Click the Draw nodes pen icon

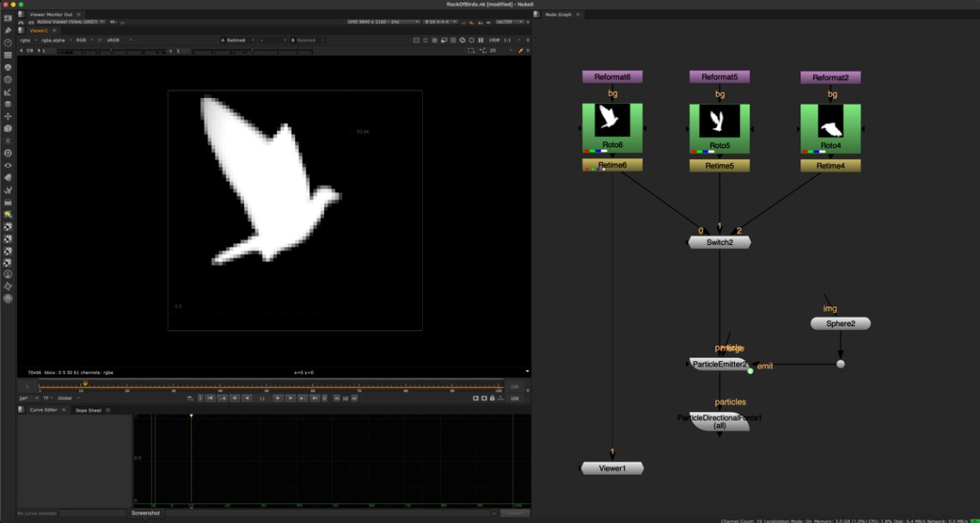[8, 30]
